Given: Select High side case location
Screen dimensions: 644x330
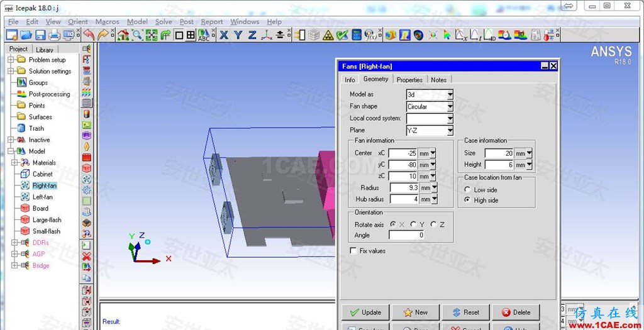Looking at the screenshot, I should click(x=467, y=200).
